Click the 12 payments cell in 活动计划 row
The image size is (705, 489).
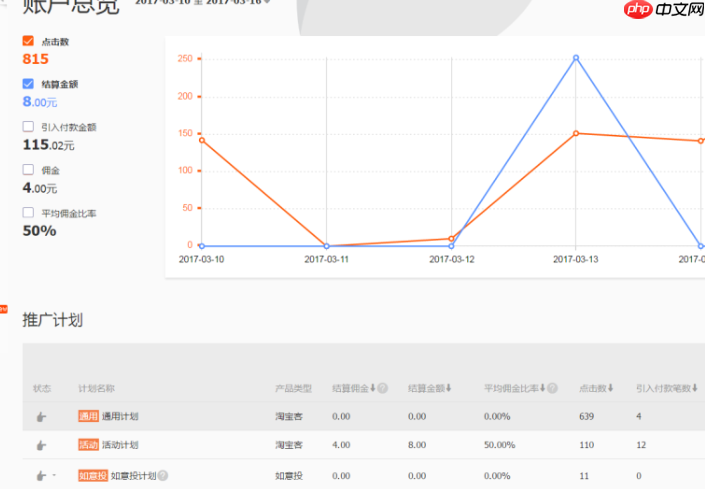pyautogui.click(x=641, y=445)
